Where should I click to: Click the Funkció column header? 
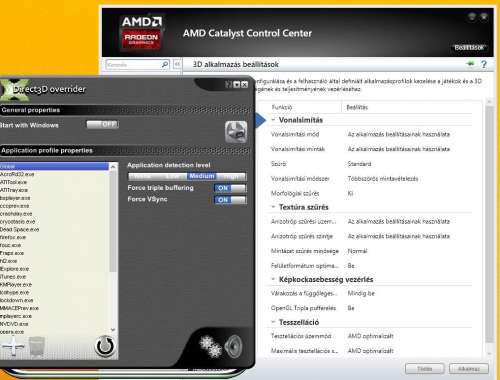pyautogui.click(x=282, y=107)
